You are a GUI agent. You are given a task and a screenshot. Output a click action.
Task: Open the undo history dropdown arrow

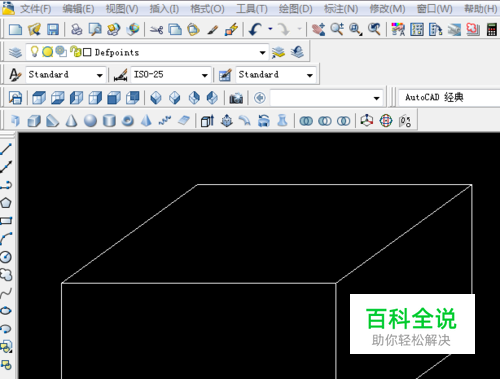click(x=270, y=29)
